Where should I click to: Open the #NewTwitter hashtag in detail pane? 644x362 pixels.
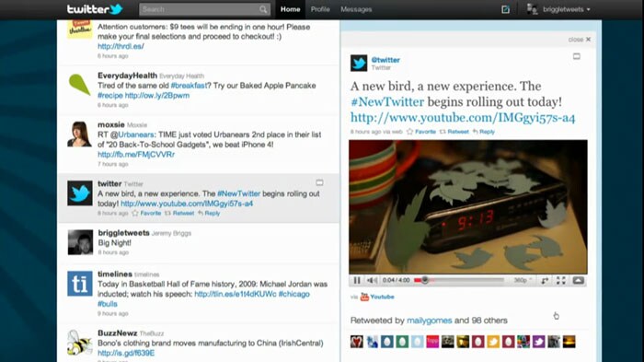pos(387,102)
